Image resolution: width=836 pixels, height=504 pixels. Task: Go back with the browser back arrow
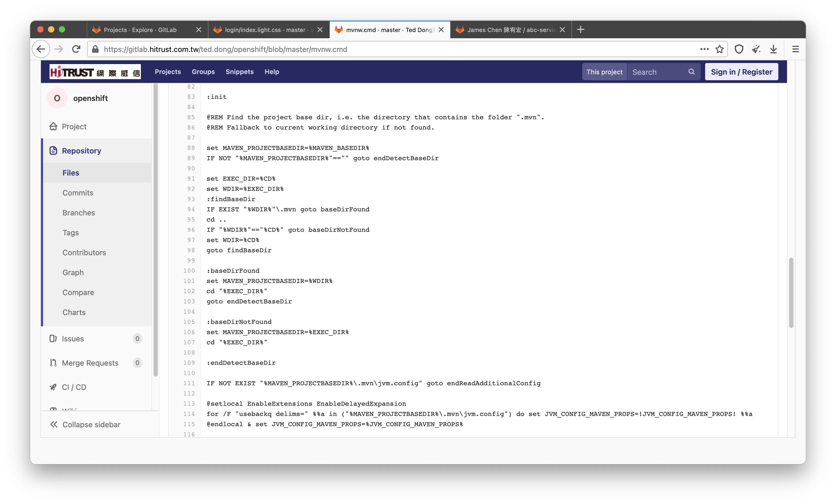41,49
